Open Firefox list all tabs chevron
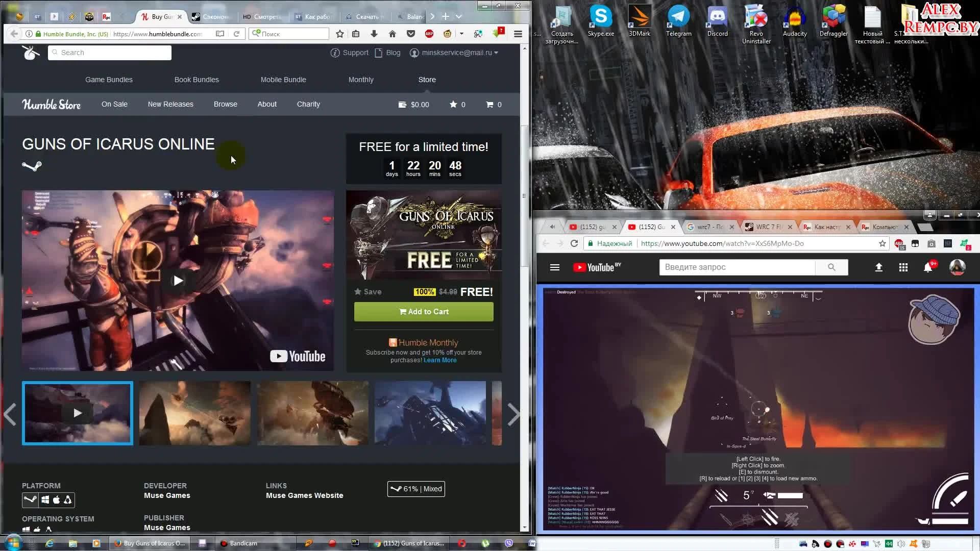The height and width of the screenshot is (551, 980). (459, 16)
